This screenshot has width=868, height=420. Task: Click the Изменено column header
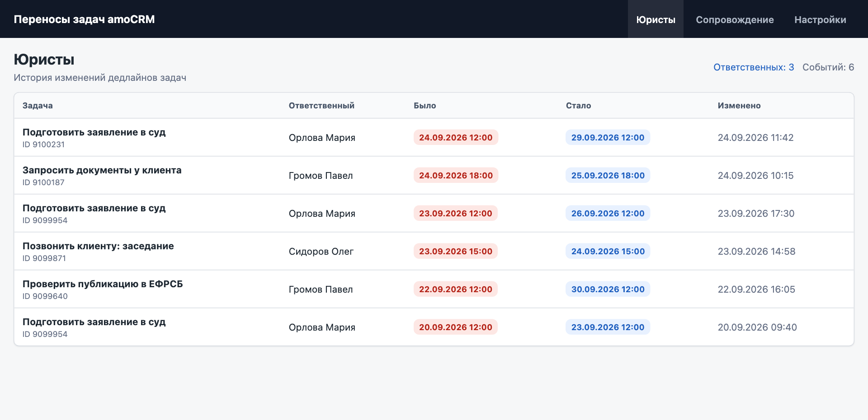point(739,106)
